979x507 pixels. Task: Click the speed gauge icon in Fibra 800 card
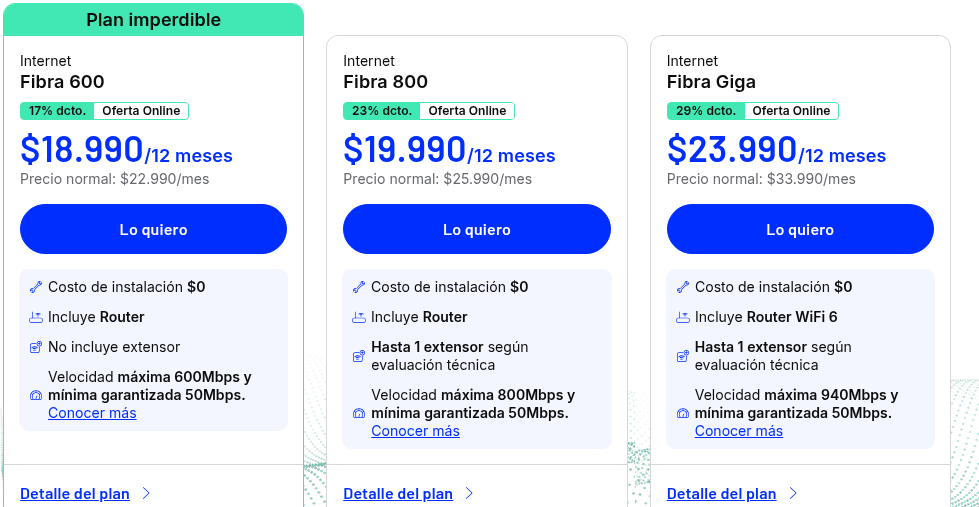coord(358,413)
